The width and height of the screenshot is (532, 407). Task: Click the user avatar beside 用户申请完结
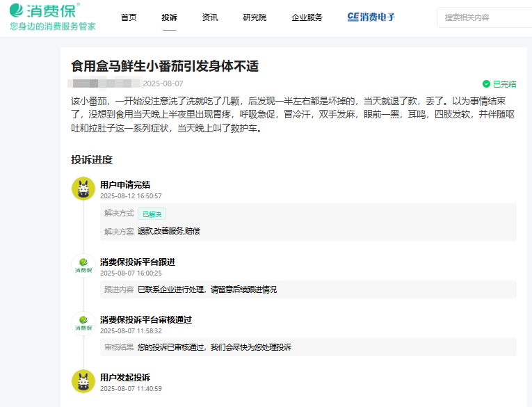[x=83, y=189]
